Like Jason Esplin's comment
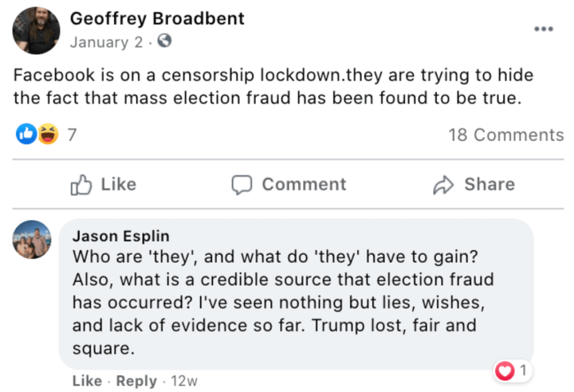The width and height of the screenshot is (574, 392). click(x=87, y=381)
